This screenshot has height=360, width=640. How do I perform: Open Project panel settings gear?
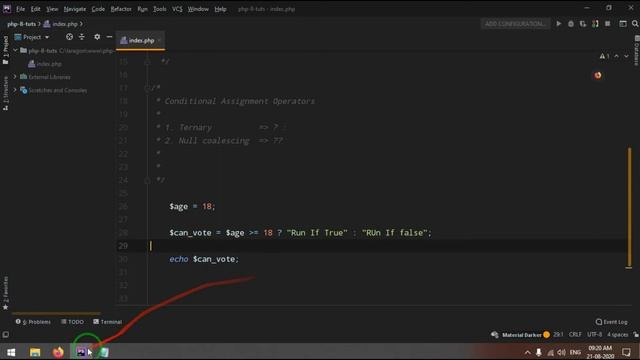click(97, 37)
